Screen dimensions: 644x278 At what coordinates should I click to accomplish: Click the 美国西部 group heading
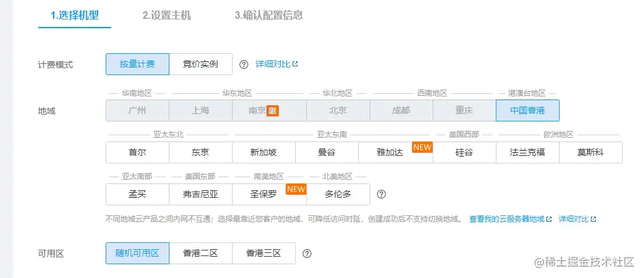click(464, 135)
